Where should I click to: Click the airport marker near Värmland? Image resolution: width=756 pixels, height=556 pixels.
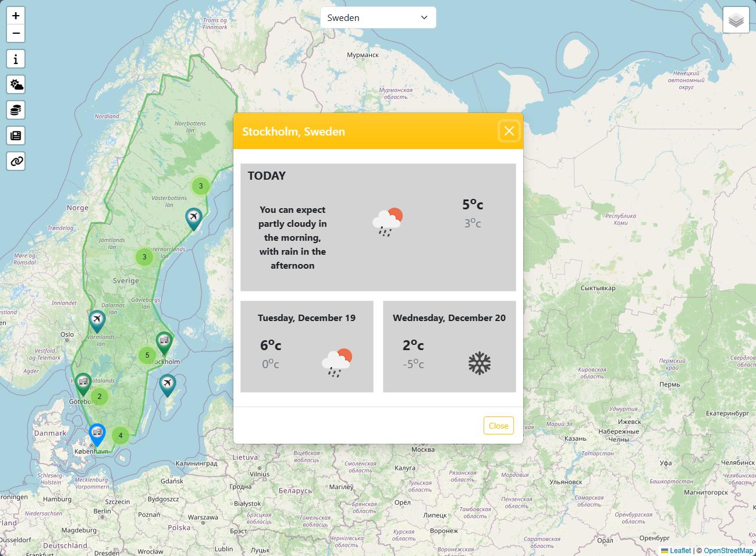coord(97,320)
